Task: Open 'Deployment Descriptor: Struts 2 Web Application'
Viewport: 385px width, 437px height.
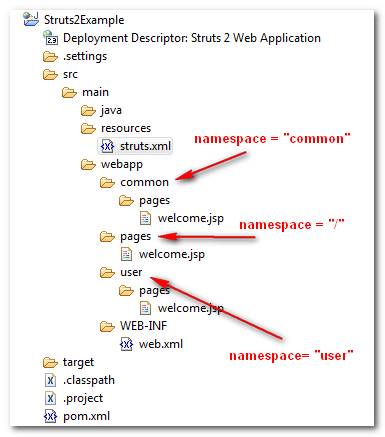Action: click(x=192, y=38)
